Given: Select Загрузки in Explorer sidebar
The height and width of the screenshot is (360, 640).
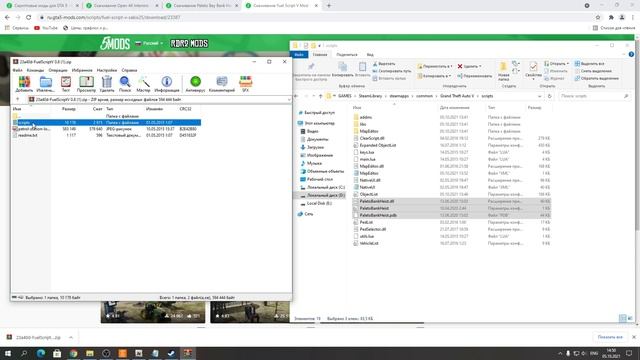Looking at the screenshot, I should point(315,147).
